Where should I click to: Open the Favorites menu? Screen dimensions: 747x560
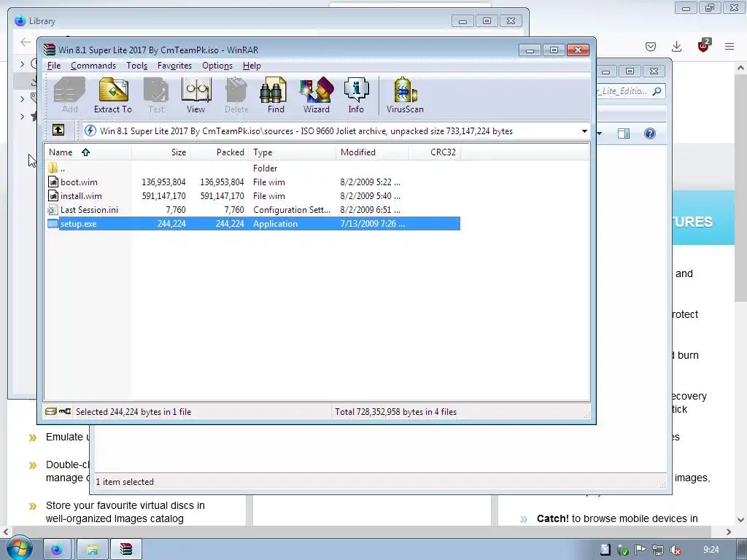click(x=174, y=66)
